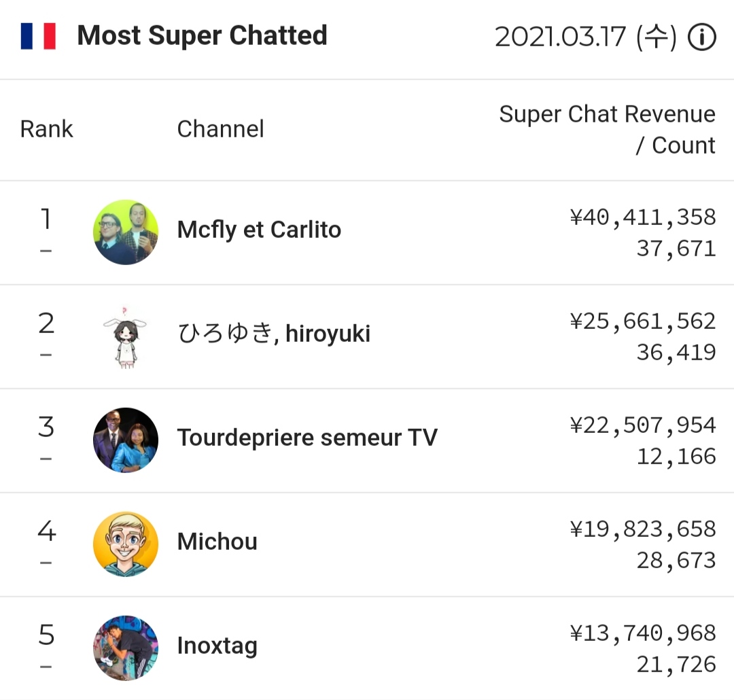The width and height of the screenshot is (734, 700).
Task: Select Tourdepriere semeur TV profile picture
Action: pyautogui.click(x=126, y=440)
